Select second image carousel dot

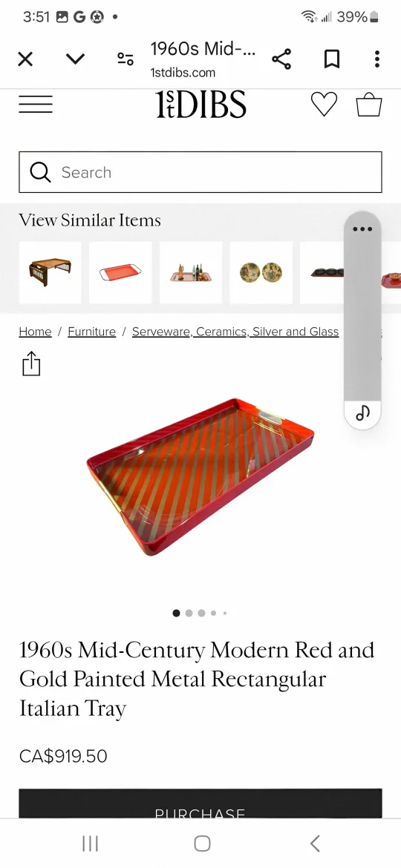189,613
